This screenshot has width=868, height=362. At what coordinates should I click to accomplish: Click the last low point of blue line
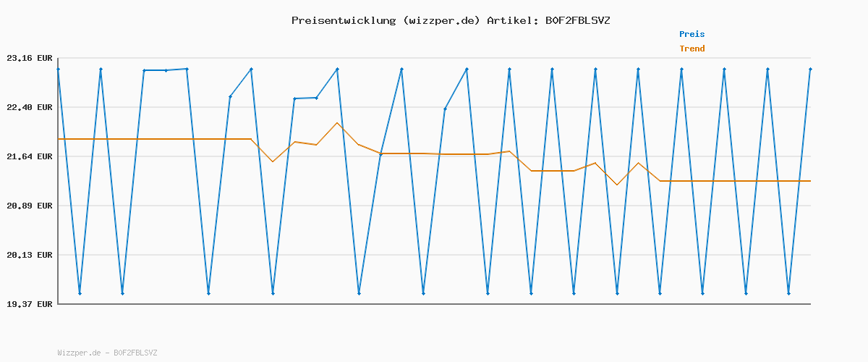click(x=788, y=293)
